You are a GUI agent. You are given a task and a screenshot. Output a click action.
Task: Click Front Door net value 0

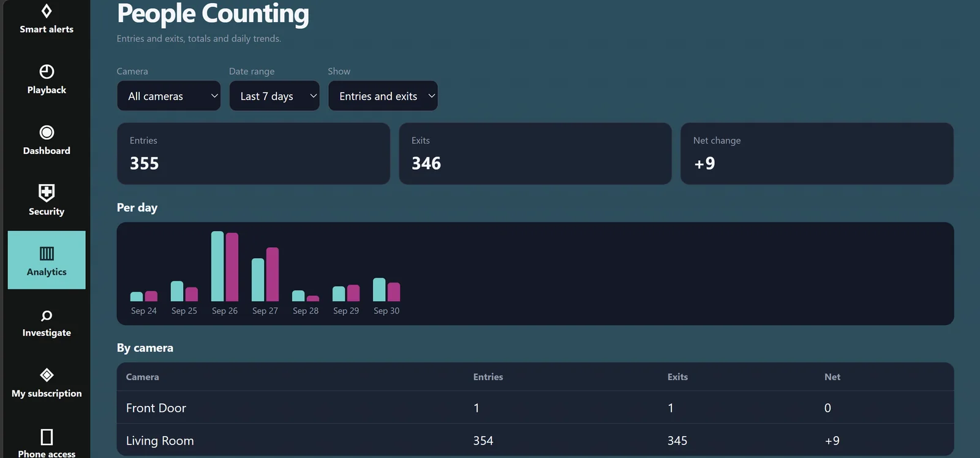click(827, 408)
